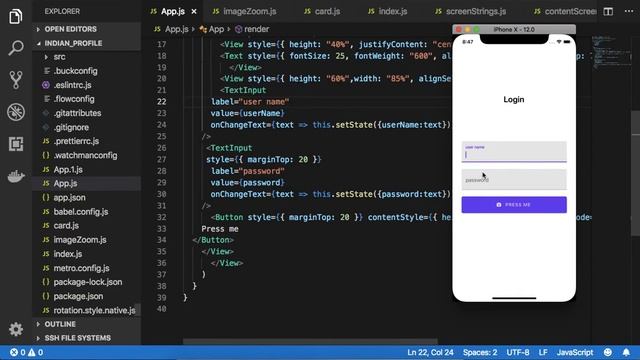Viewport: 640px width, 360px height.
Task: Switch to the imageZoom.js tab
Action: (244, 11)
